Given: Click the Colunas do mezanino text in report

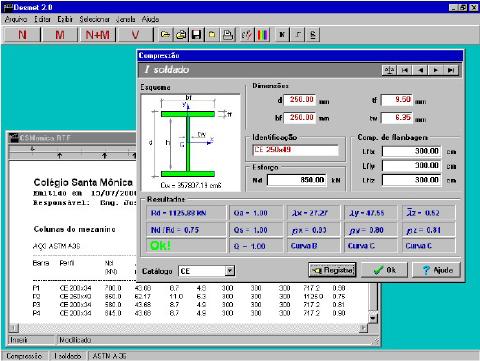Looking at the screenshot, I should [x=74, y=229].
